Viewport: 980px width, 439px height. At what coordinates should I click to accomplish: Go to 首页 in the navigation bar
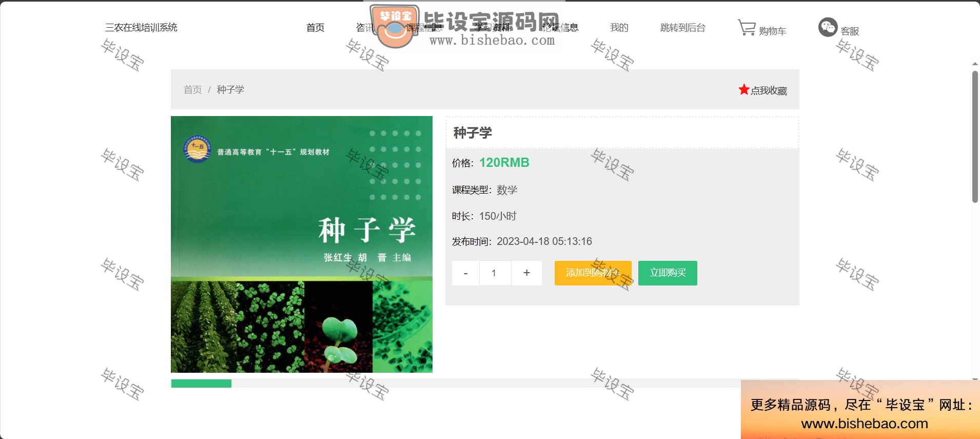[315, 28]
